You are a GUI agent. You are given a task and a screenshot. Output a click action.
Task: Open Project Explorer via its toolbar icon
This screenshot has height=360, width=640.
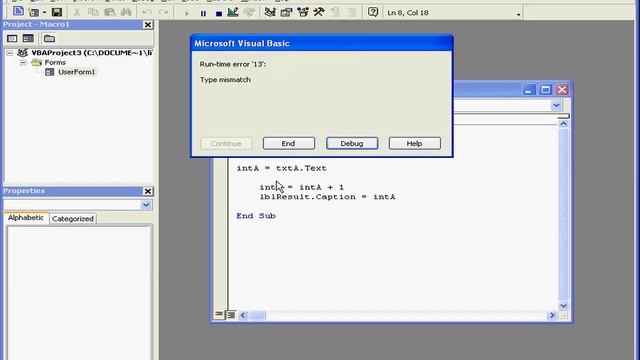pyautogui.click(x=270, y=12)
